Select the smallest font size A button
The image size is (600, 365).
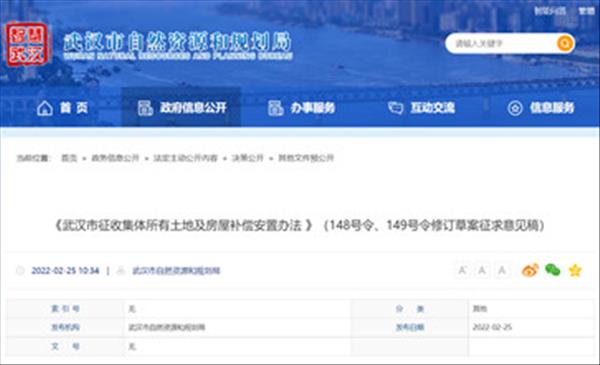click(x=502, y=271)
